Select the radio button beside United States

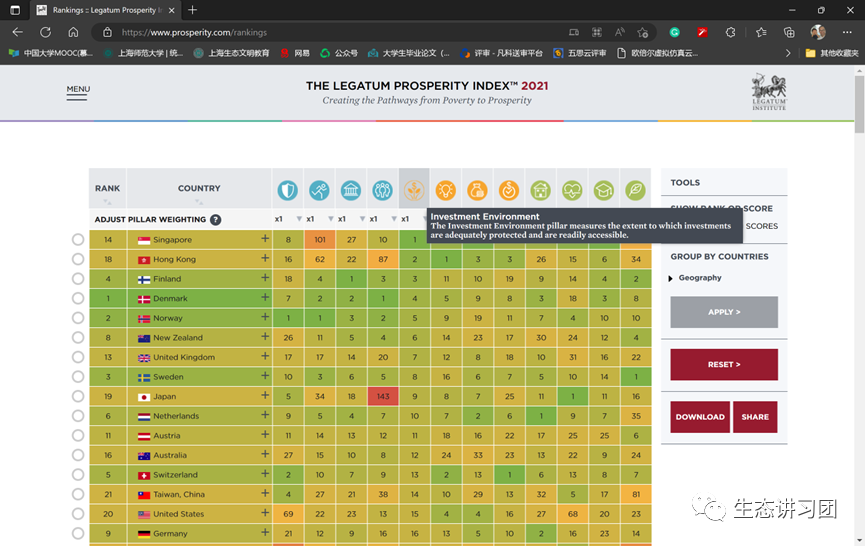[x=78, y=513]
